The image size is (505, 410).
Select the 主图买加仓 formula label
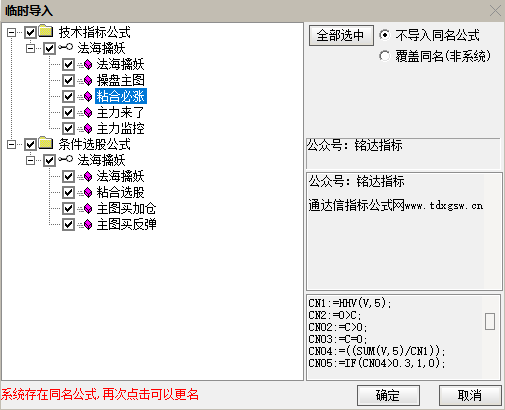[126, 209]
